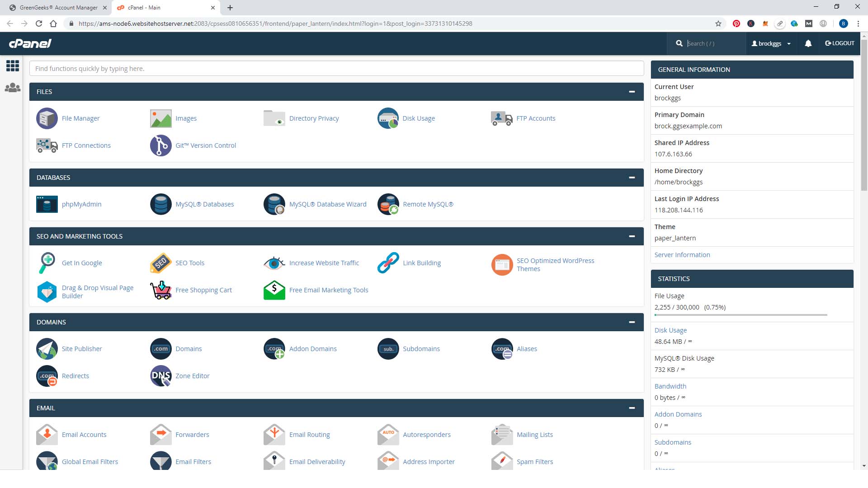Image resolution: width=868 pixels, height=488 pixels.
Task: Click the Logout button
Action: point(840,43)
